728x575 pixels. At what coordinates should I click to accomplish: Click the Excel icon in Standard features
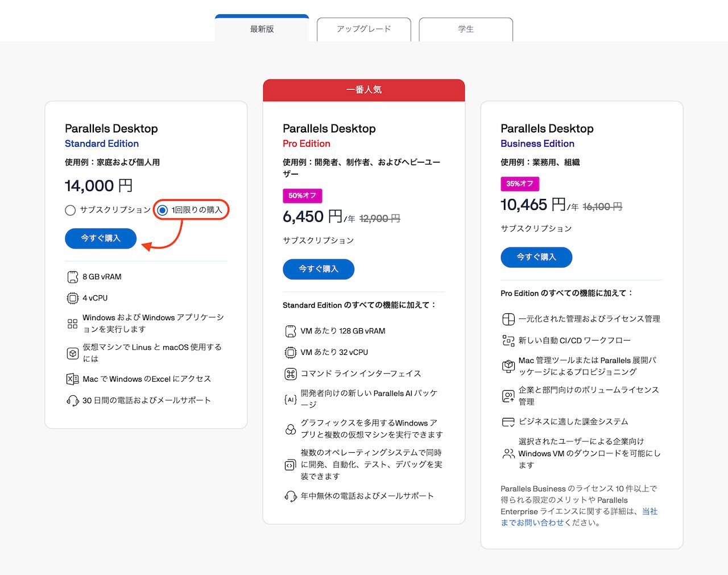pos(73,379)
